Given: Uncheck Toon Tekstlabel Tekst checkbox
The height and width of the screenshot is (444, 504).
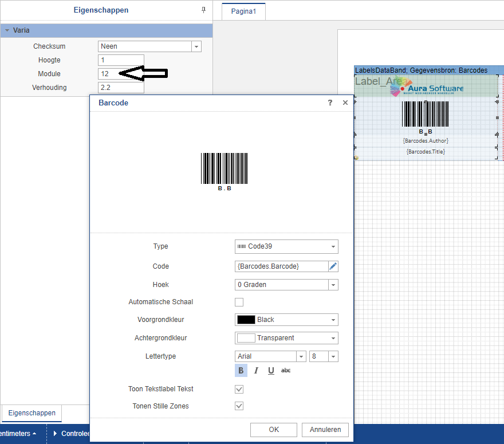Looking at the screenshot, I should pos(239,389).
